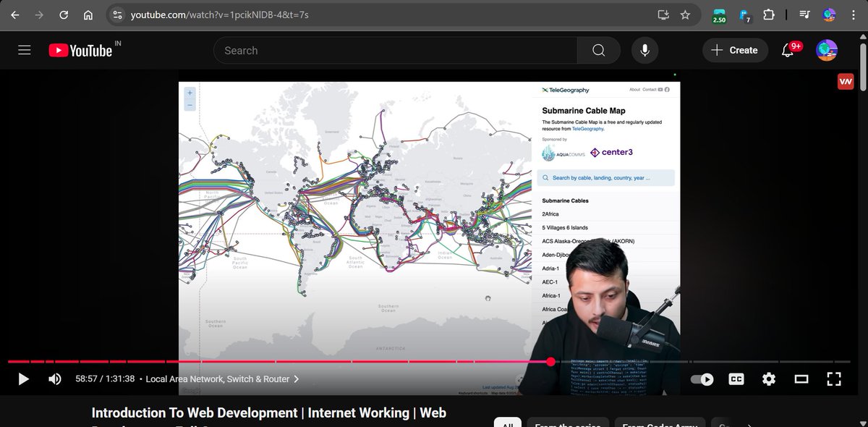Bookmark this page with the star icon

pos(685,14)
